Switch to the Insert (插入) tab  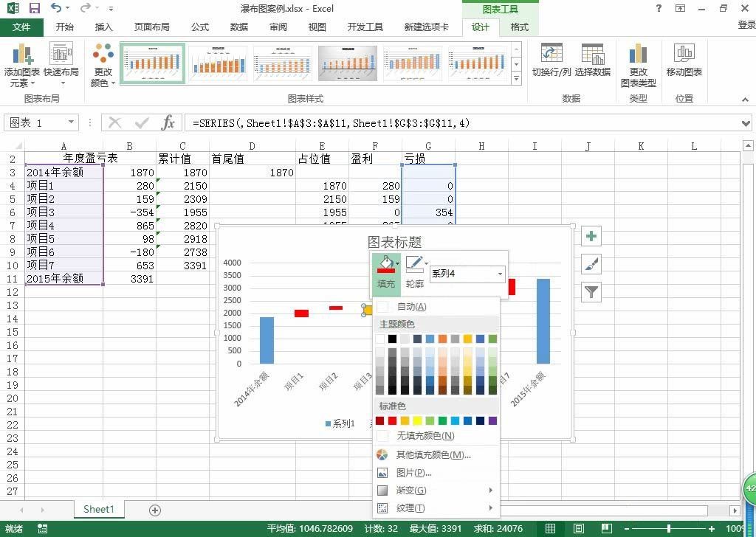click(103, 27)
